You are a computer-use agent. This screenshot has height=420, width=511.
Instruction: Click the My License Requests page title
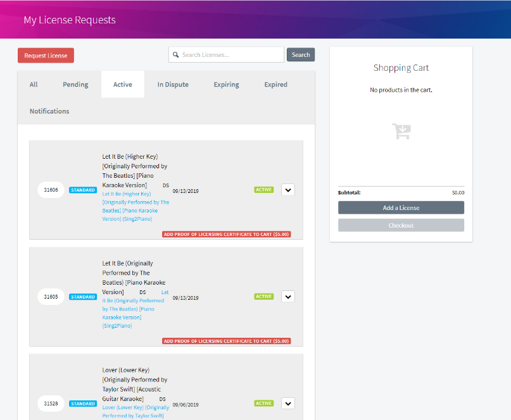[x=70, y=20]
